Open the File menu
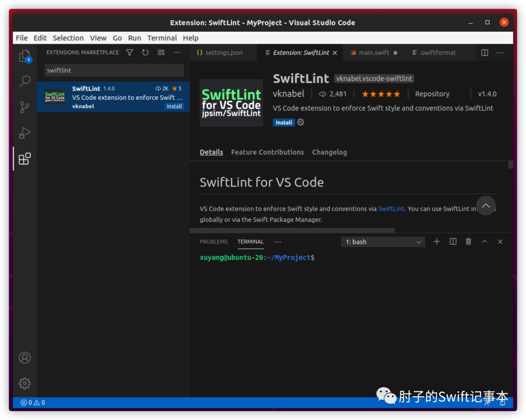 pyautogui.click(x=22, y=38)
